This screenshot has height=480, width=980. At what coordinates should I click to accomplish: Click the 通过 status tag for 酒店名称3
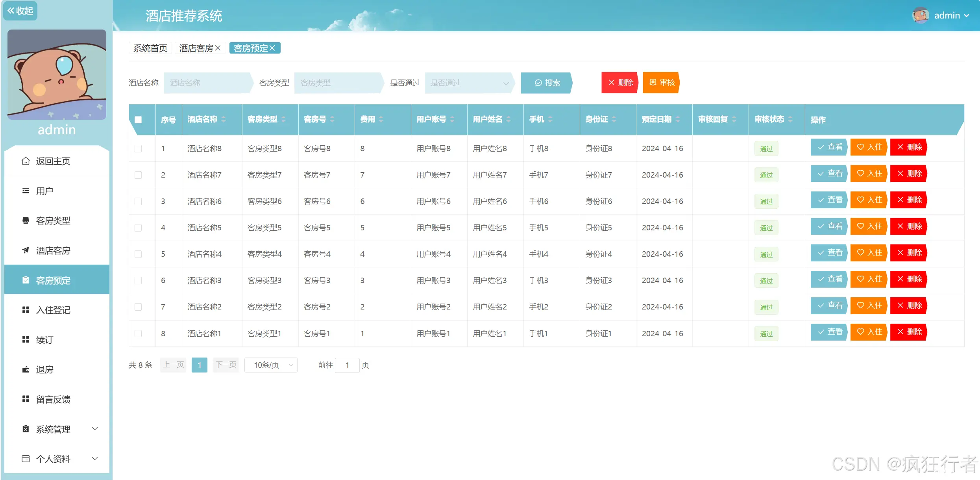(766, 281)
